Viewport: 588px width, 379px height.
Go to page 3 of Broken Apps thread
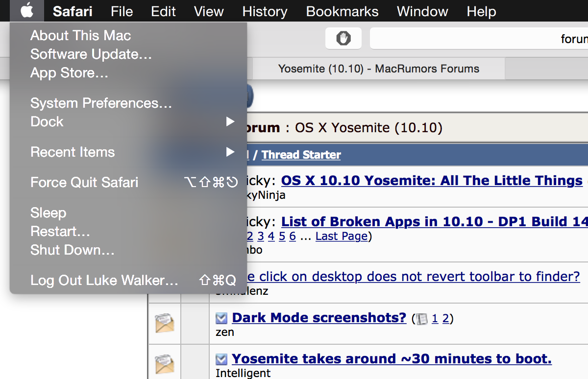[x=261, y=237]
